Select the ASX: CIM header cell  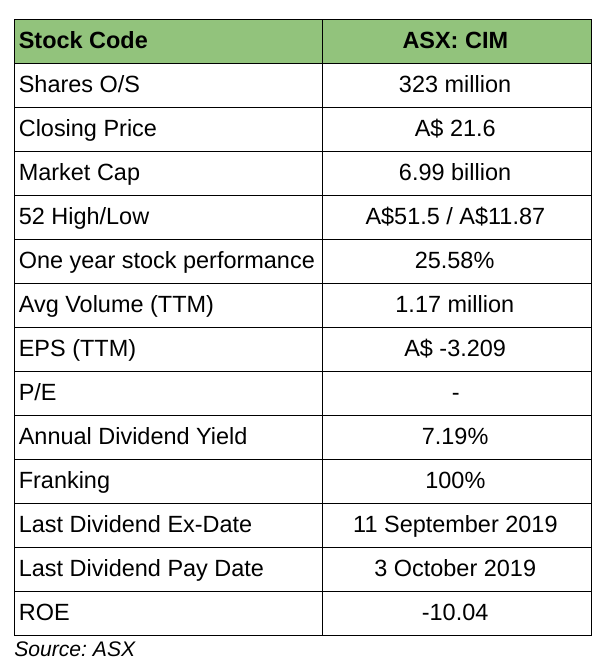point(455,41)
